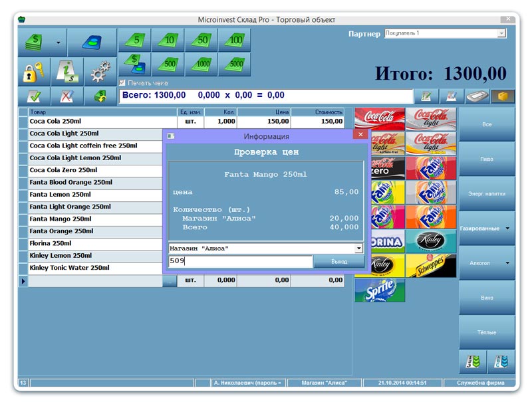Open the Партнер dropdown list
532x402 pixels.
pos(501,33)
